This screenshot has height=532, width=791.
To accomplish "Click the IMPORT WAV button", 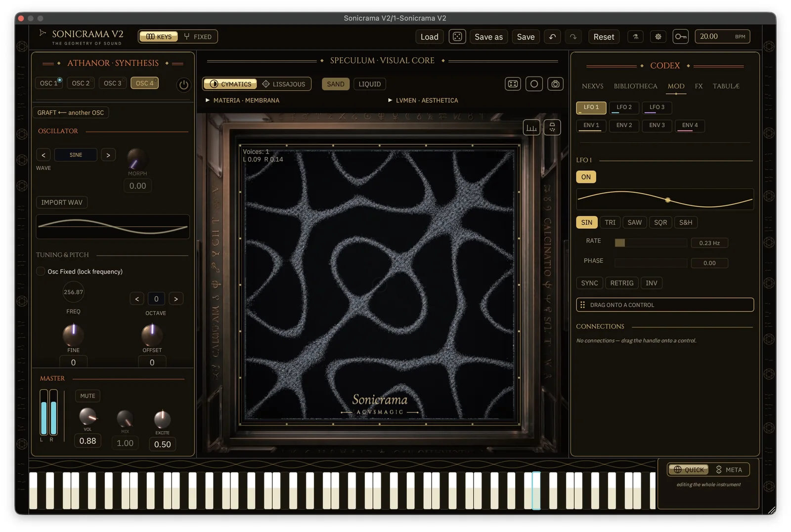I will click(x=62, y=203).
